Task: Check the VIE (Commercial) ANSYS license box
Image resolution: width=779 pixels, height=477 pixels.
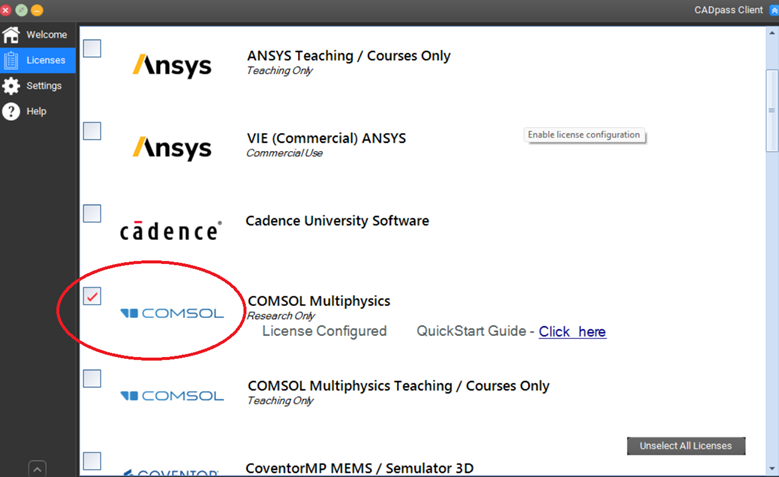Action: coord(92,131)
